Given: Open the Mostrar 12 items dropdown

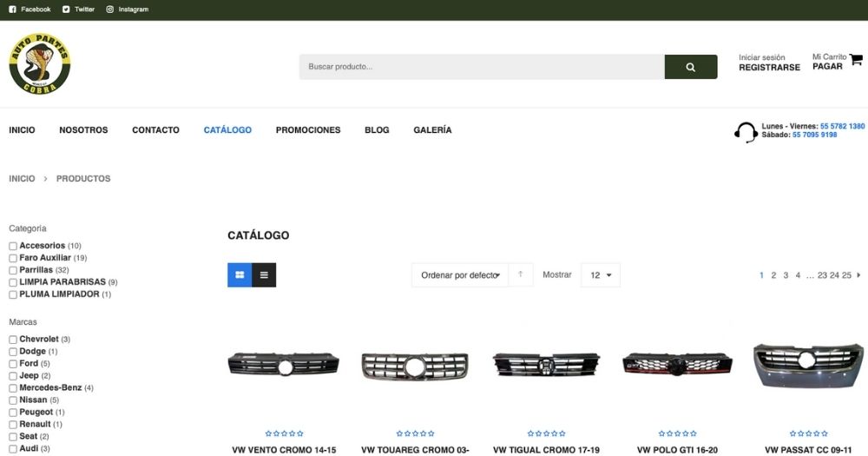Looking at the screenshot, I should point(601,274).
